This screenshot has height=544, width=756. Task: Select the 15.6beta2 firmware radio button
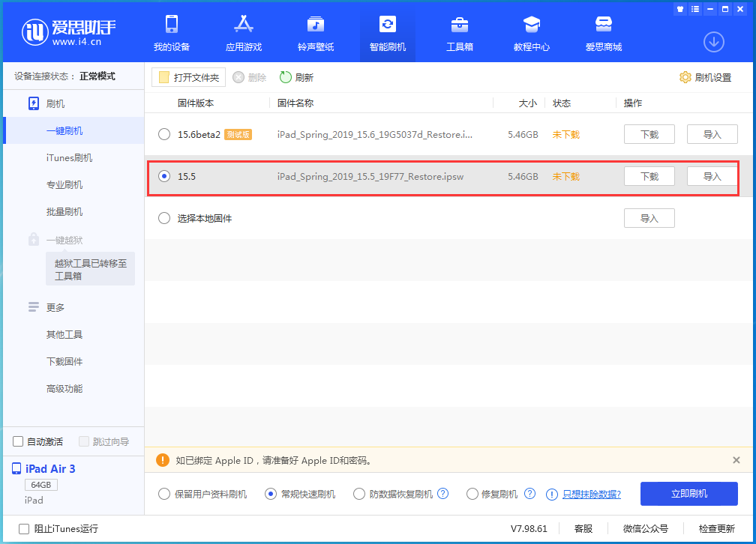pos(164,134)
